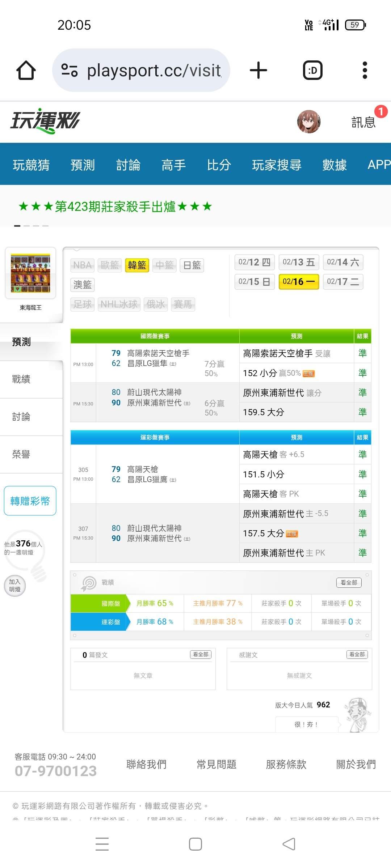Tap the cartoon mascot icon
391x868 pixels.
pyautogui.click(x=358, y=715)
